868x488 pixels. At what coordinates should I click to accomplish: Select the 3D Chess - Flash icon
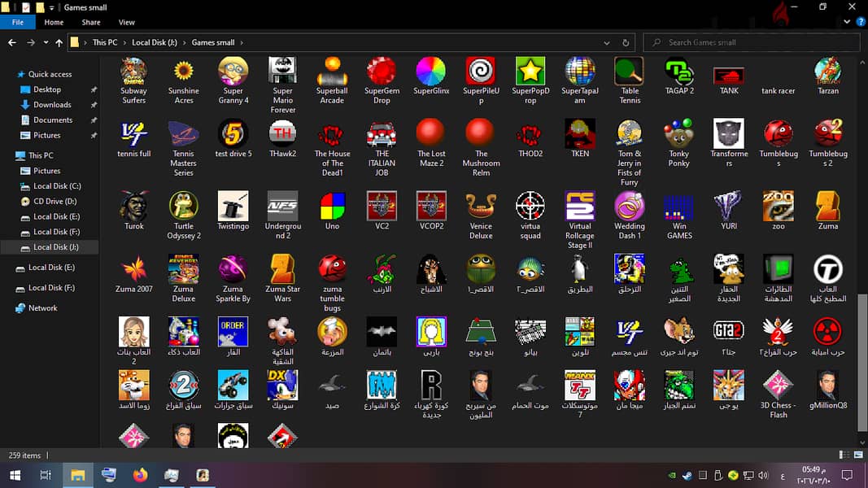click(x=779, y=385)
